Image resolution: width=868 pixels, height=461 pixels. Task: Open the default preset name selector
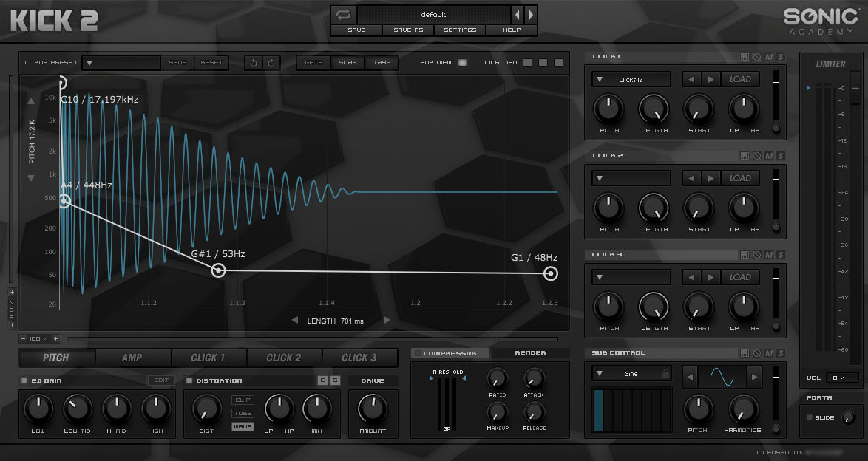click(x=433, y=14)
